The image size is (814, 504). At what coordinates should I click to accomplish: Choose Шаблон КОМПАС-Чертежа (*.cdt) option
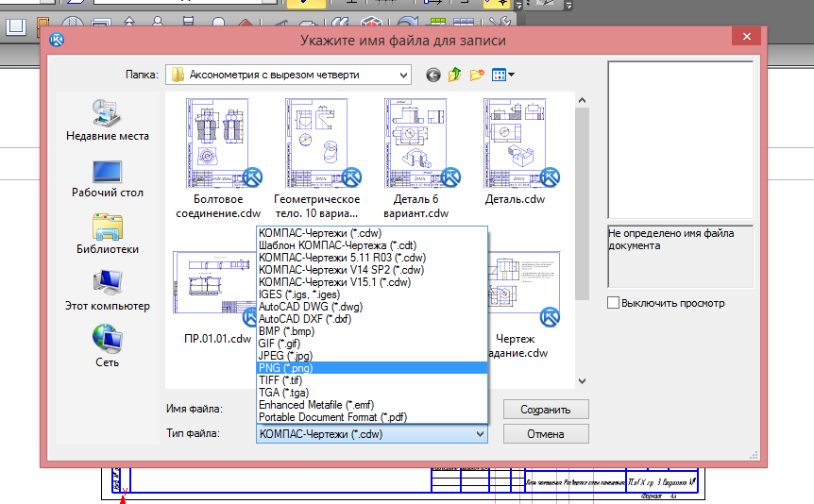click(x=372, y=245)
